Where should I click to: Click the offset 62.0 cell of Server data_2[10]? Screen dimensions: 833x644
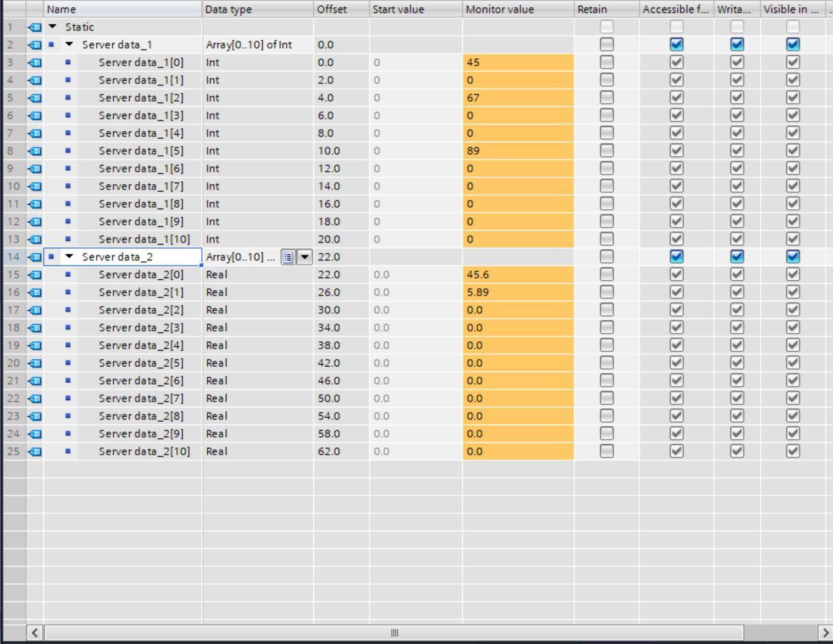click(x=341, y=451)
